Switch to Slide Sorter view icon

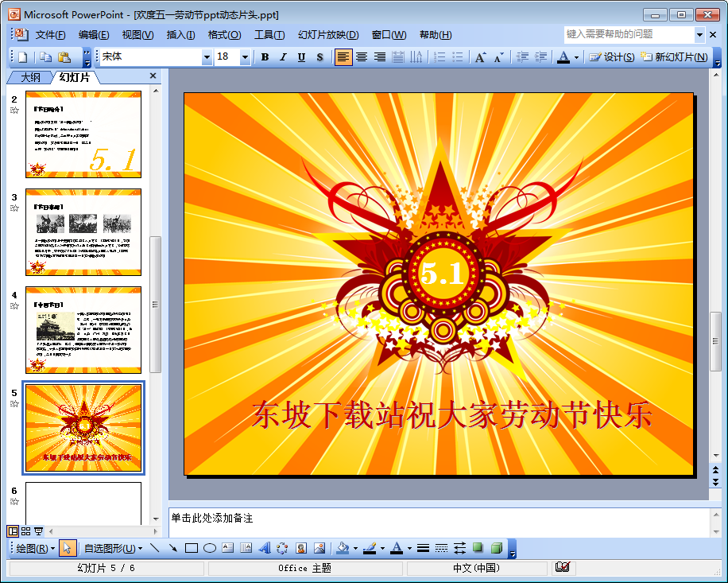click(26, 531)
